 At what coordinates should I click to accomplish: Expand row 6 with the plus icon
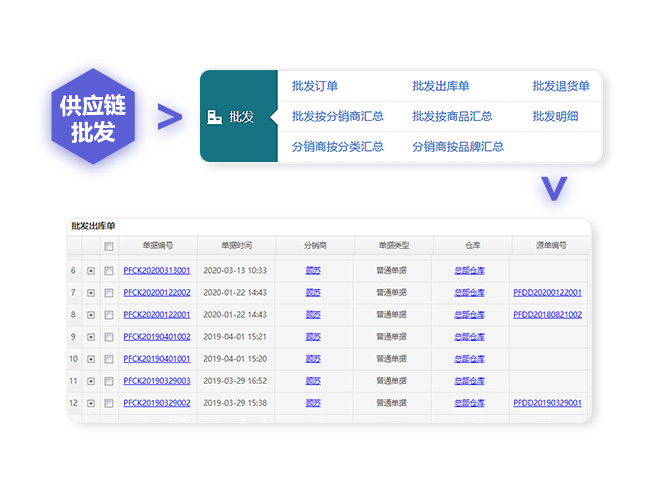[91, 271]
